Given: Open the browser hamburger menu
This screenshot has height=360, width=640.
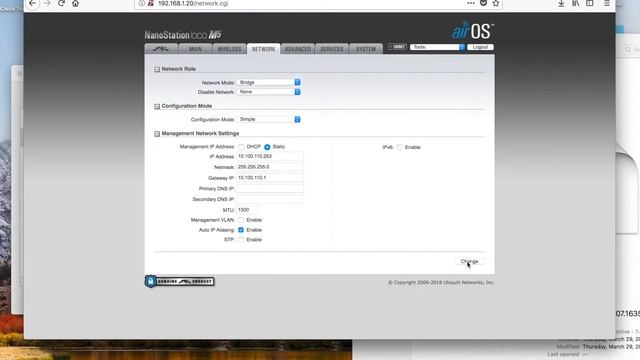Looking at the screenshot, I should coord(607,3).
